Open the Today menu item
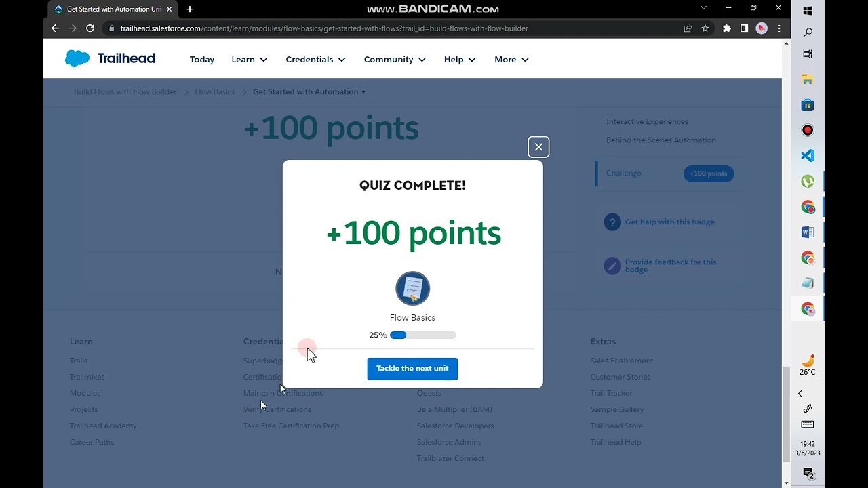This screenshot has height=488, width=868. [202, 60]
